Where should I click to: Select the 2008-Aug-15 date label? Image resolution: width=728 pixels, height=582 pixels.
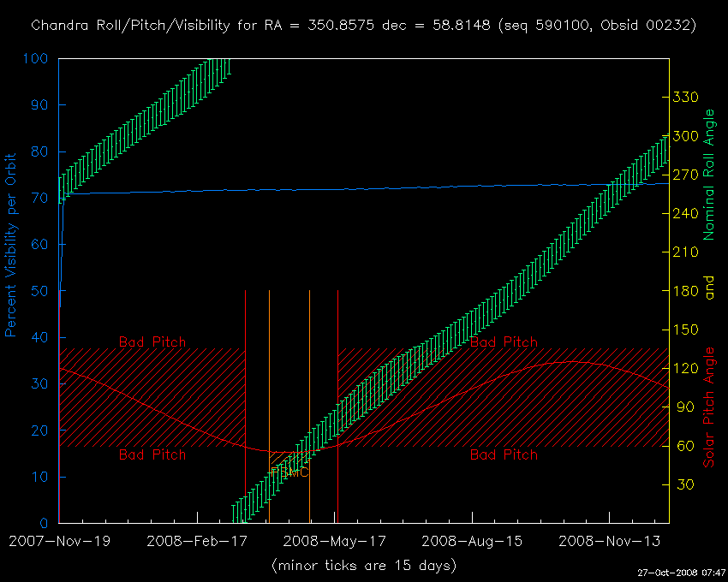point(473,541)
